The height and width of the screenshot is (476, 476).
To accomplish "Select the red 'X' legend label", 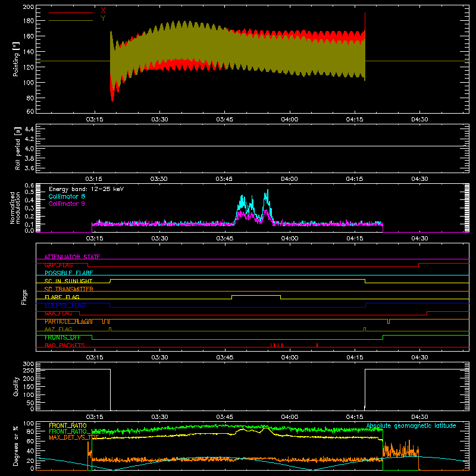I will pos(103,11).
